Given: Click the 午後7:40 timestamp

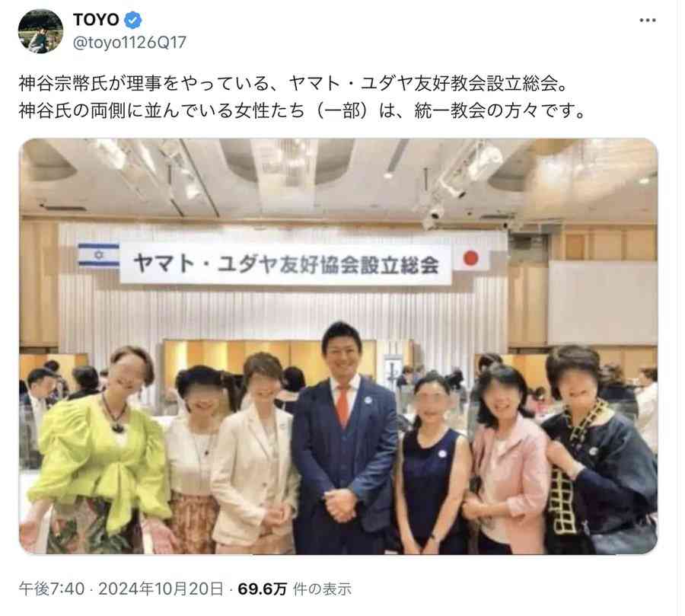Looking at the screenshot, I should coord(52,589).
